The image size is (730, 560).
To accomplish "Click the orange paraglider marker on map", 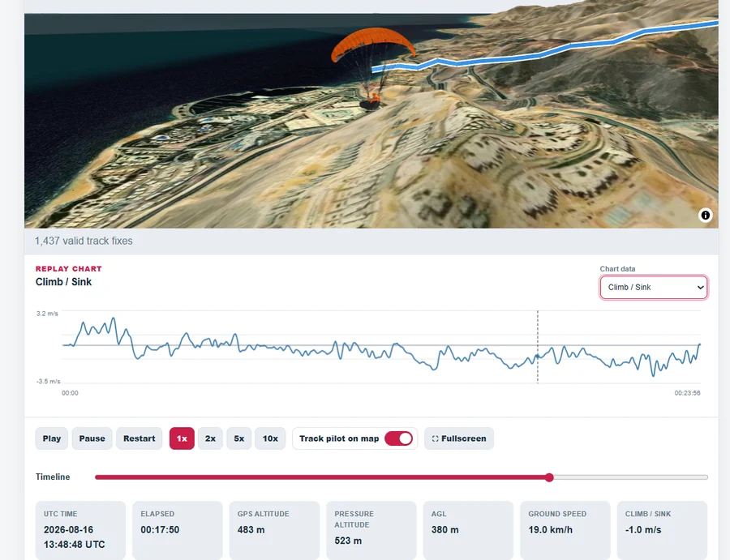I will tap(373, 68).
